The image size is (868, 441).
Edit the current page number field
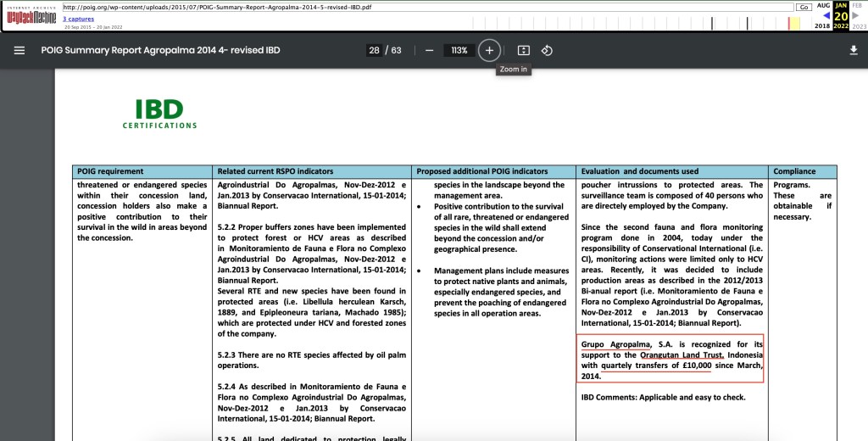click(x=374, y=50)
